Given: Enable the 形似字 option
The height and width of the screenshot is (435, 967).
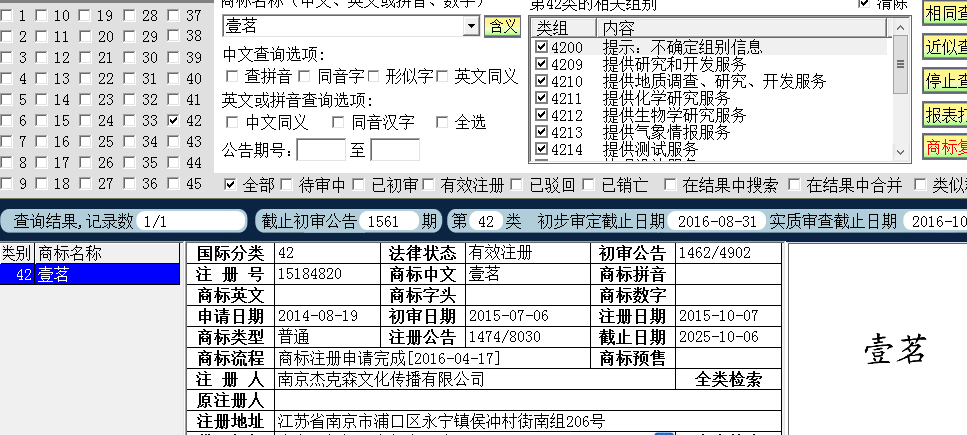Looking at the screenshot, I should click(373, 77).
